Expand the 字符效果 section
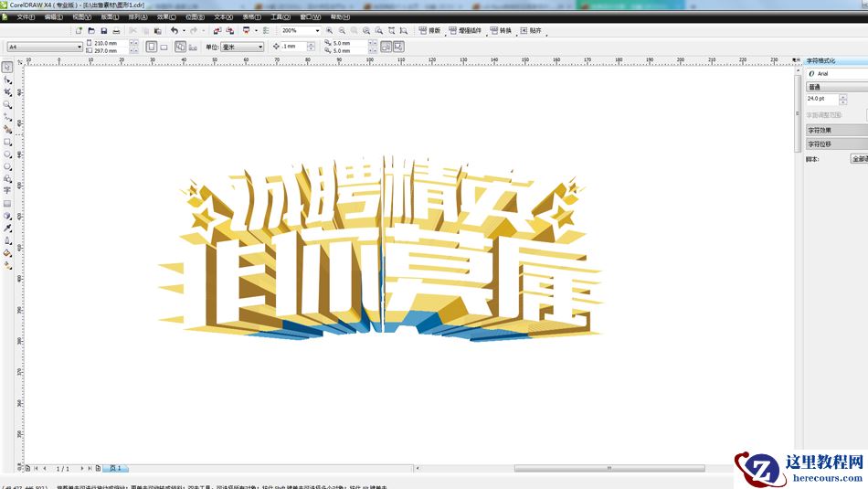The height and width of the screenshot is (489, 868). click(x=837, y=130)
